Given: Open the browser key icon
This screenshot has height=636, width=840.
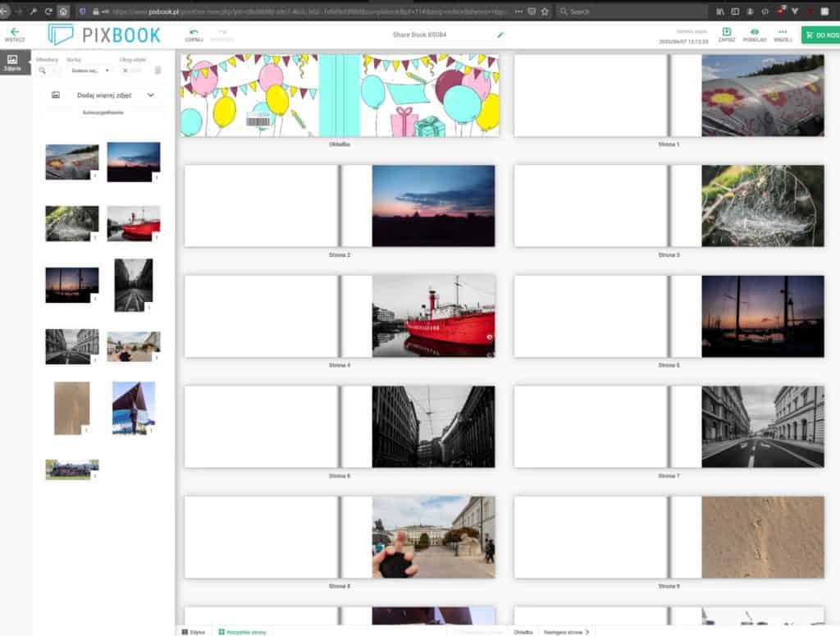Looking at the screenshot, I should point(33,11).
